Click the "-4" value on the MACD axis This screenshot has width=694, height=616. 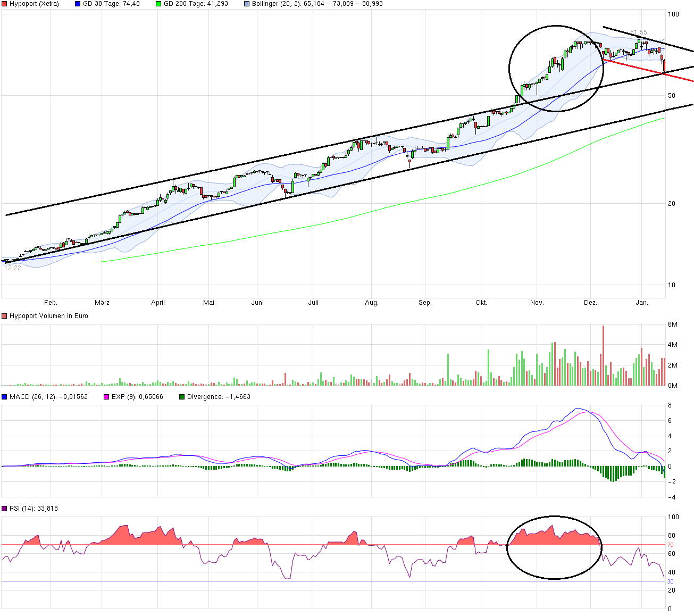pyautogui.click(x=671, y=497)
